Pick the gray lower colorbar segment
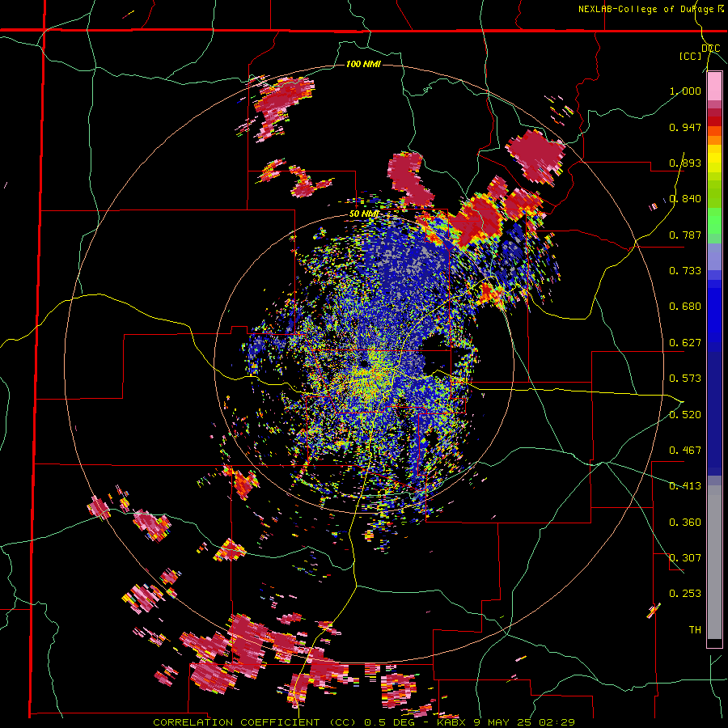The width and height of the screenshot is (728, 728). pos(714,562)
